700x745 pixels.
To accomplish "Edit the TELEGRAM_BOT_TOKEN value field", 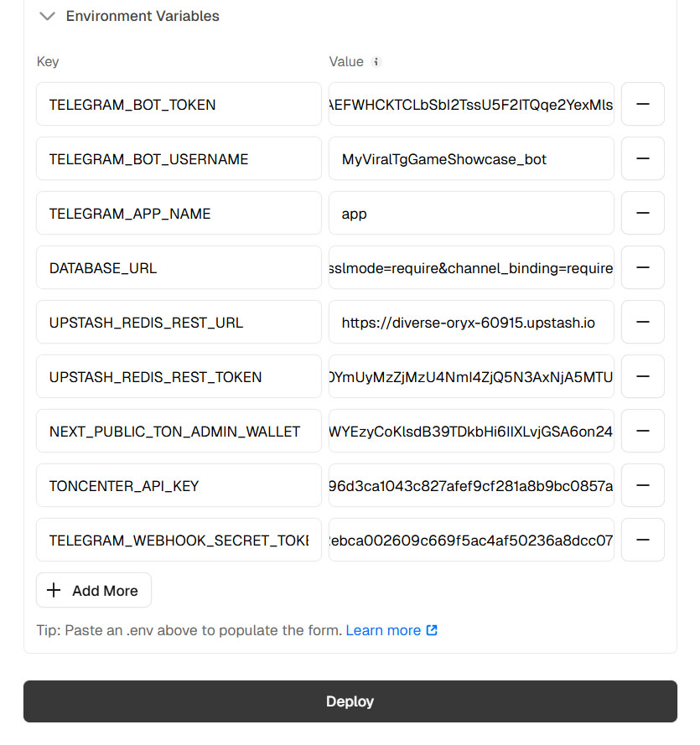I will pyautogui.click(x=471, y=104).
